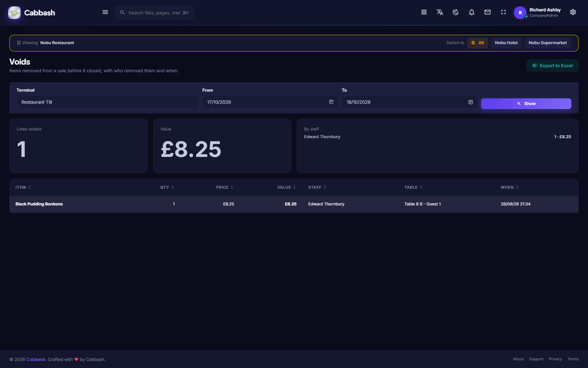Click Richard Ashby's avatar

(520, 13)
